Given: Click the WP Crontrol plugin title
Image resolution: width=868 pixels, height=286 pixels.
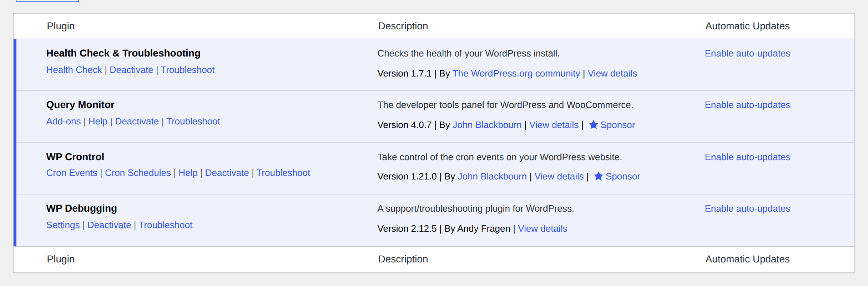Looking at the screenshot, I should coord(75,157).
